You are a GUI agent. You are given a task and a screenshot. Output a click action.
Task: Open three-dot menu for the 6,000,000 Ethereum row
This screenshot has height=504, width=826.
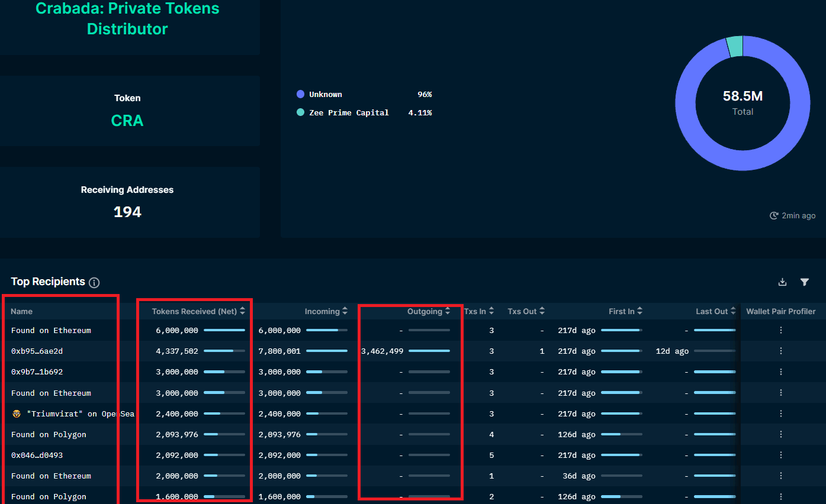(x=781, y=330)
